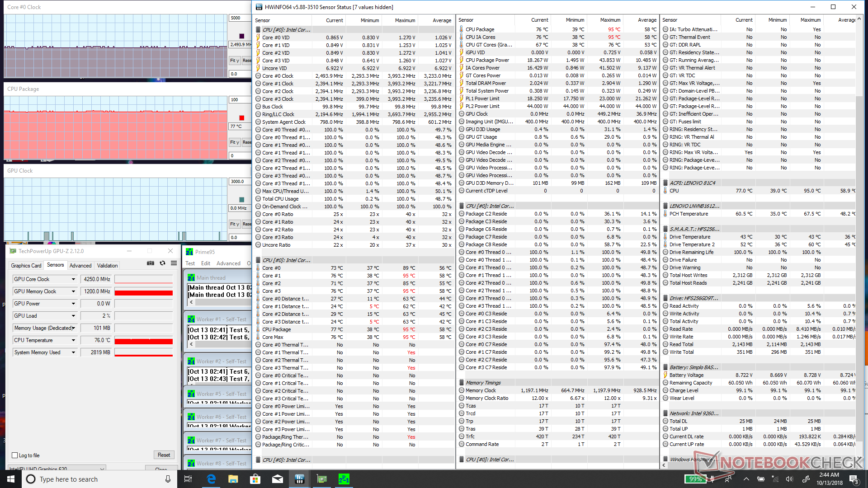Screen dimensions: 868x488
Task: Open the GPU Memory Clock sensor dropdown
Action: point(73,291)
